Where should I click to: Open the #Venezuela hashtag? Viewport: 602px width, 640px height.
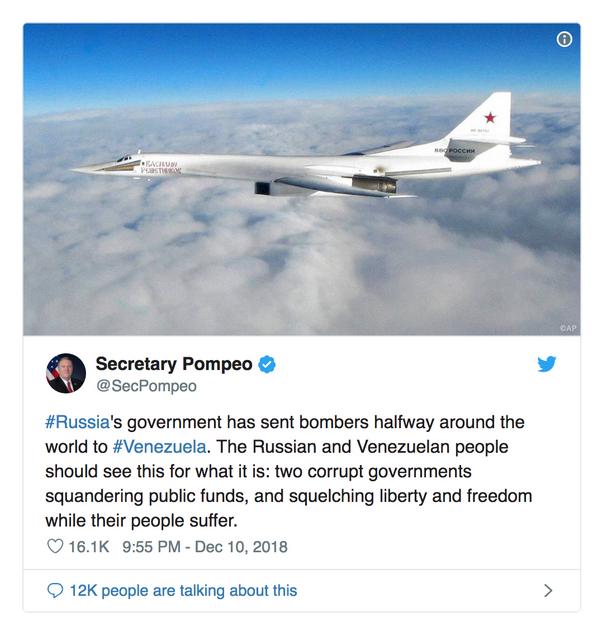pyautogui.click(x=159, y=447)
